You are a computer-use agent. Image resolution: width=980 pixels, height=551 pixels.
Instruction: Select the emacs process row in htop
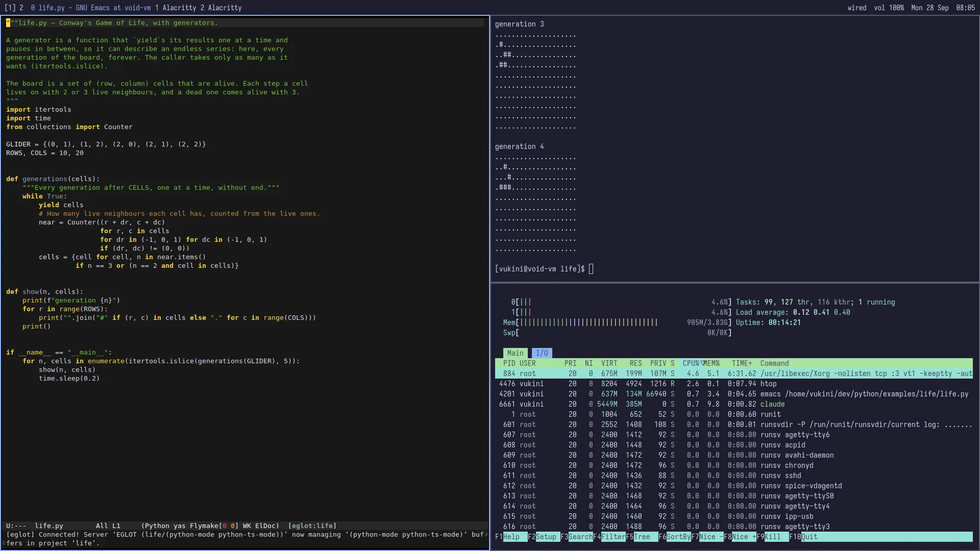[734, 394]
